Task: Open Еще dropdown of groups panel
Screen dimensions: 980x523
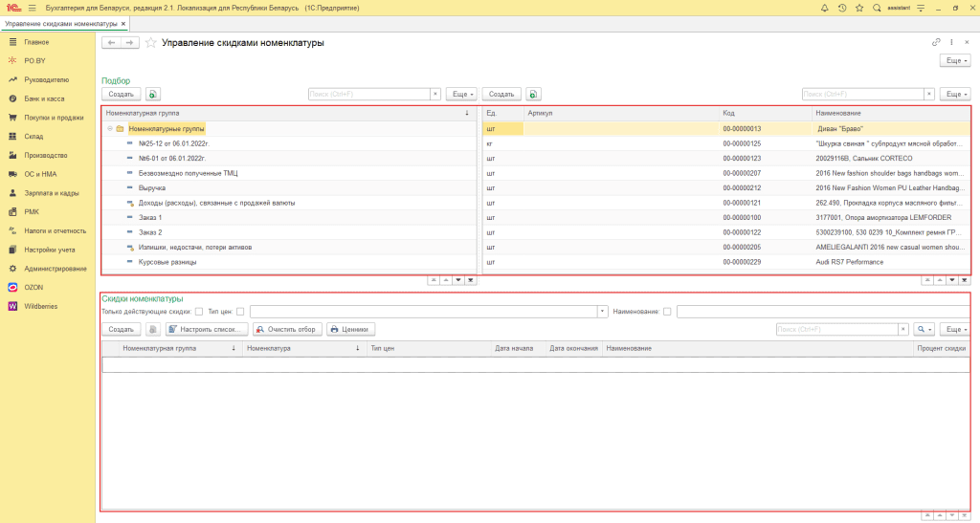Action: (x=461, y=95)
